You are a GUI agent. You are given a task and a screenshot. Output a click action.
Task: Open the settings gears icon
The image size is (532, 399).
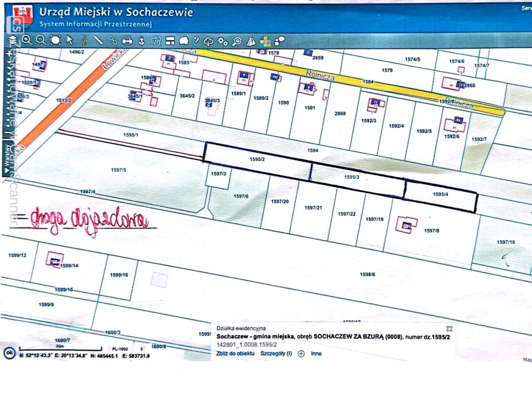click(x=223, y=41)
